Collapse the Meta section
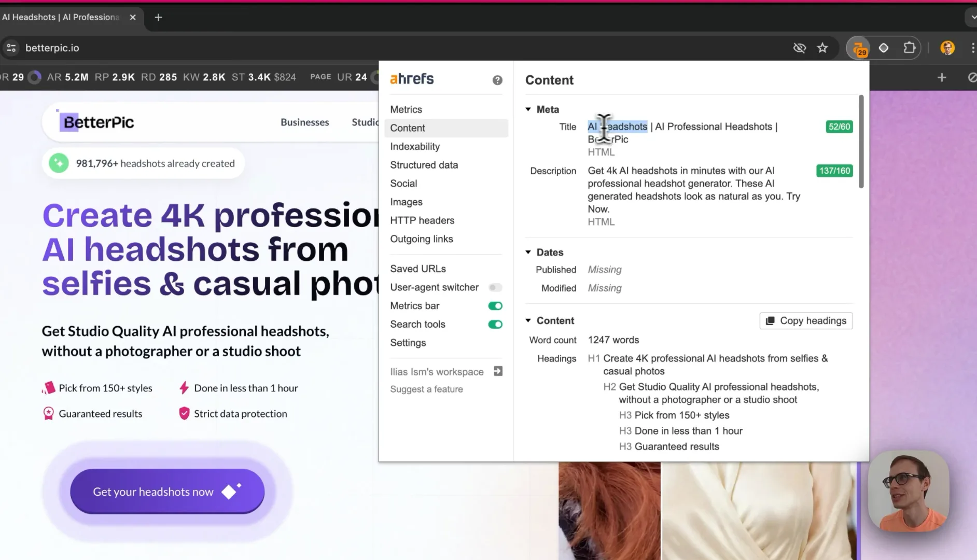 (528, 109)
